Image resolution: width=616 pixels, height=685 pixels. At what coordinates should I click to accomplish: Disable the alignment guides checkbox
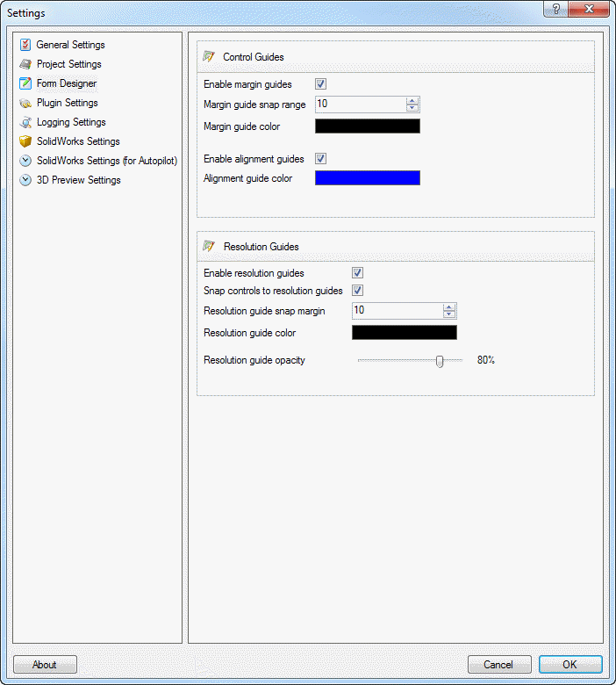pos(321,159)
